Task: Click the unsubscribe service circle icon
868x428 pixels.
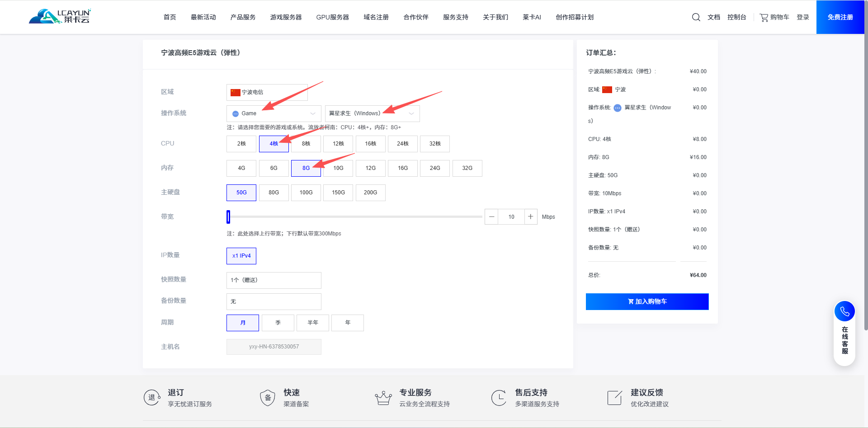Action: pyautogui.click(x=152, y=398)
